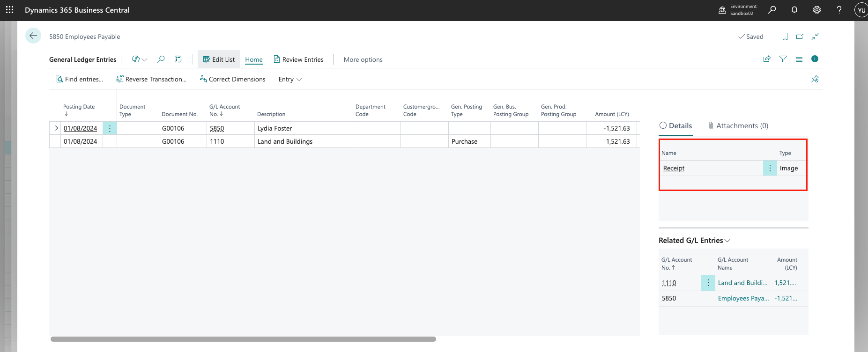868x352 pixels.
Task: Open Employees Paya... account link
Action: click(x=743, y=298)
